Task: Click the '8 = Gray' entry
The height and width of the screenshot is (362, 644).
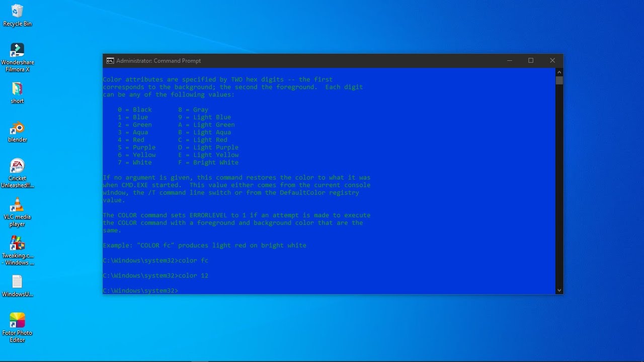Action: 193,110
